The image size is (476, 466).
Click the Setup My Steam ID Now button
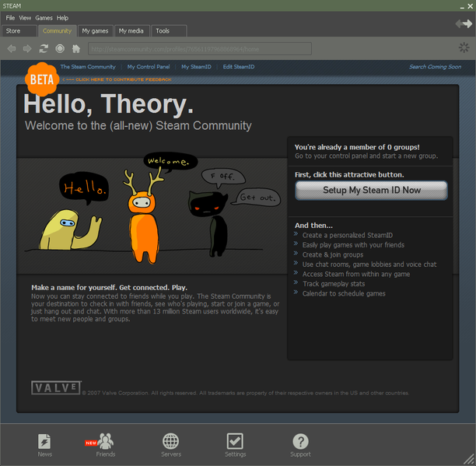pos(371,191)
